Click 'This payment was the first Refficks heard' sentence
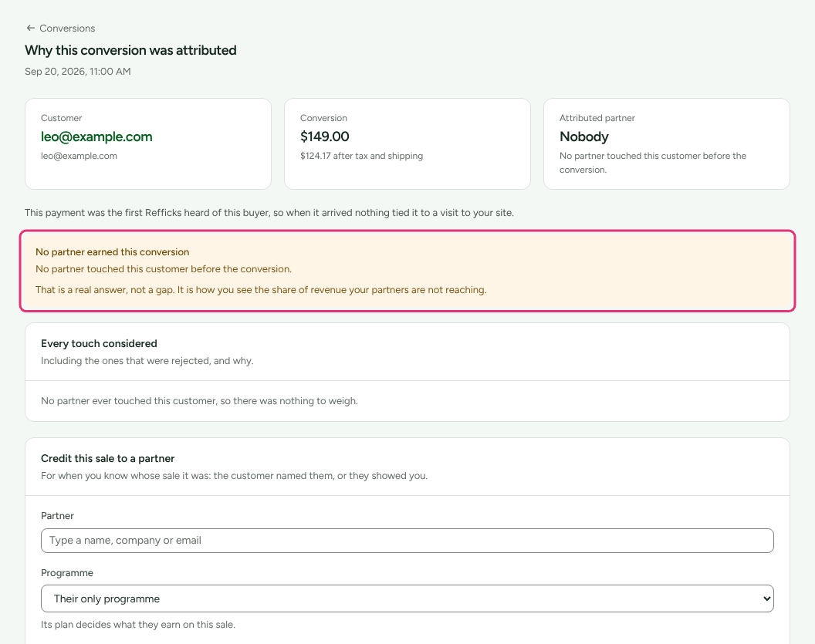Viewport: 815px width, 644px height. click(269, 213)
